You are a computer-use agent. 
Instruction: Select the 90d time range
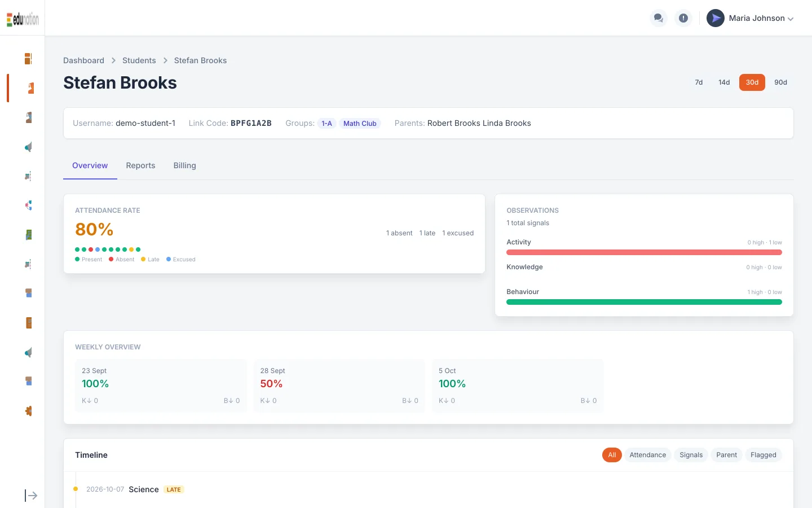click(780, 82)
